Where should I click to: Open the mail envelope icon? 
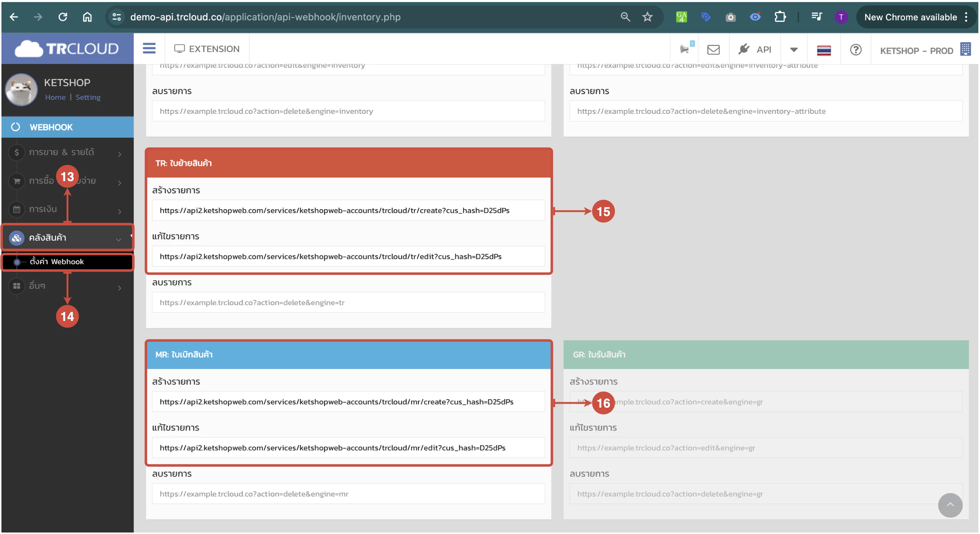[x=713, y=49]
